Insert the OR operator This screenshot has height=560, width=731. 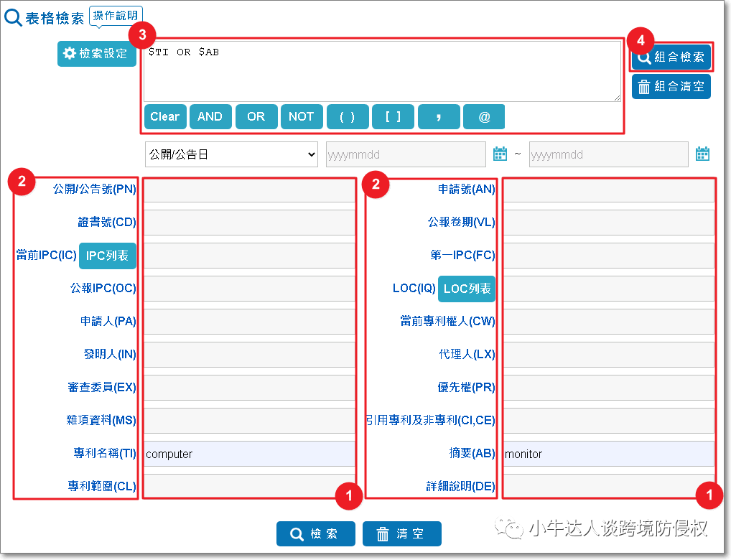256,117
